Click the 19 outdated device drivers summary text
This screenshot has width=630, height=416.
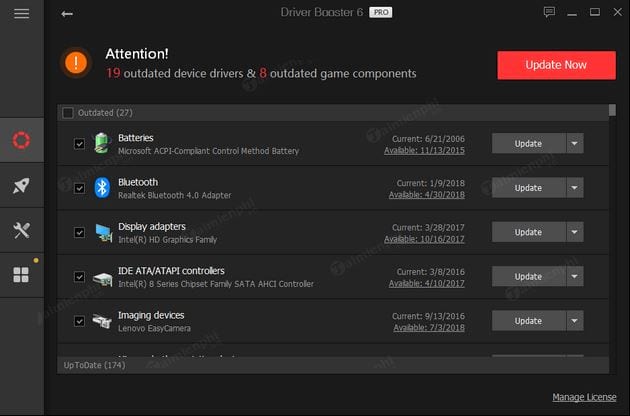[261, 73]
